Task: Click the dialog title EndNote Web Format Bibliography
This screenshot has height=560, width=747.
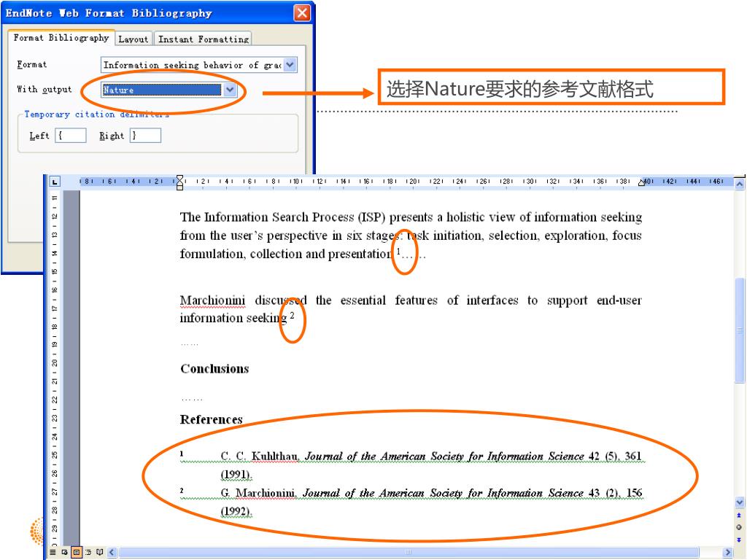Action: point(109,13)
